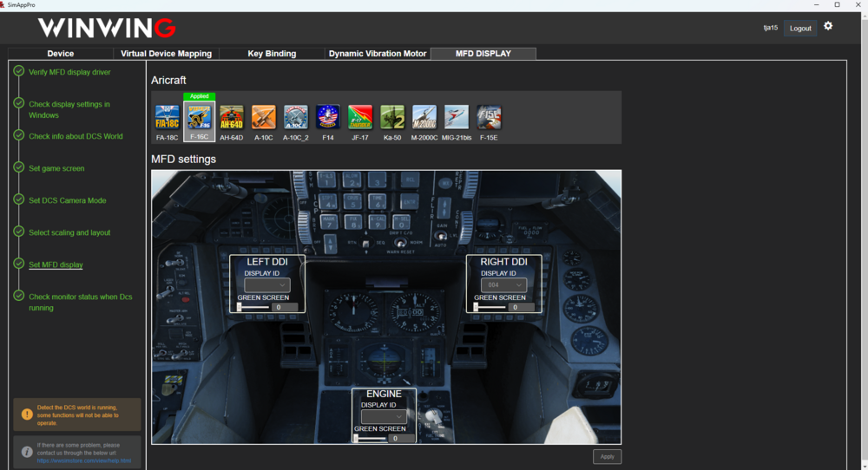Pick the M-2000C aircraft icon
868x470 pixels.
424,118
